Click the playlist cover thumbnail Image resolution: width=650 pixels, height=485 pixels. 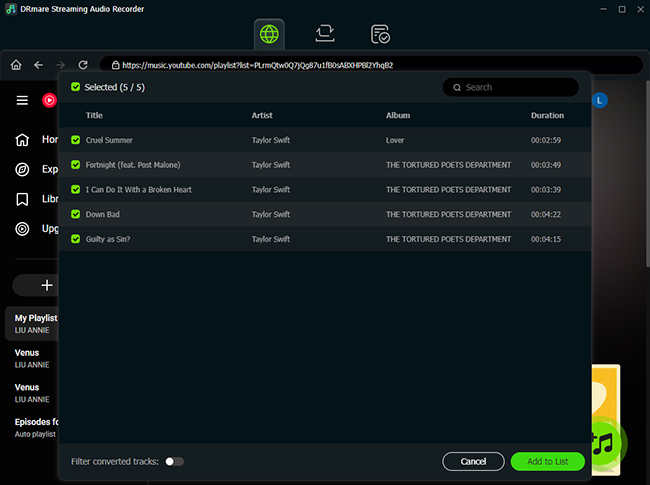[x=606, y=392]
